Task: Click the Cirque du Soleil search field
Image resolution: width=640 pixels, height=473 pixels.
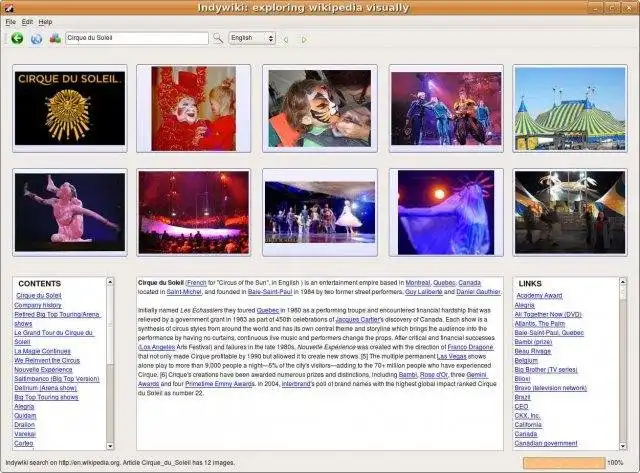Action: (137, 38)
